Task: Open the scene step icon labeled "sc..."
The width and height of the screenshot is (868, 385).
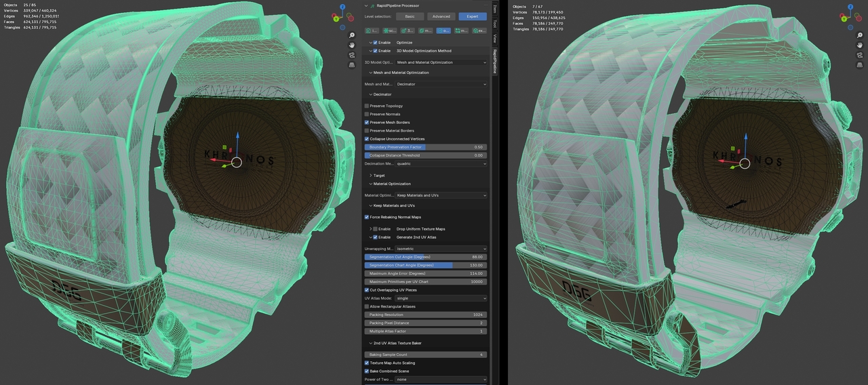Action: [x=390, y=31]
